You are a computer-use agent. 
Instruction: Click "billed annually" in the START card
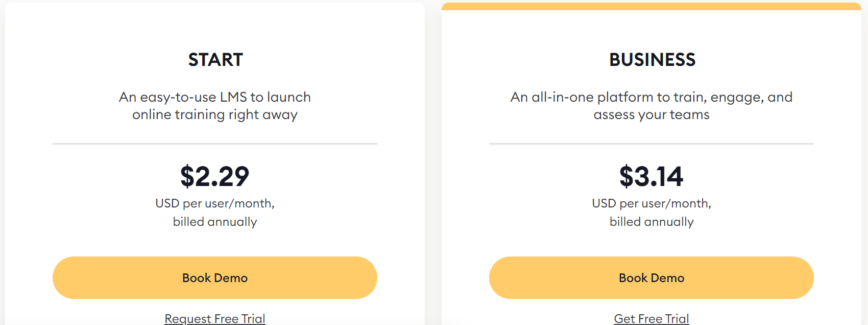[215, 222]
